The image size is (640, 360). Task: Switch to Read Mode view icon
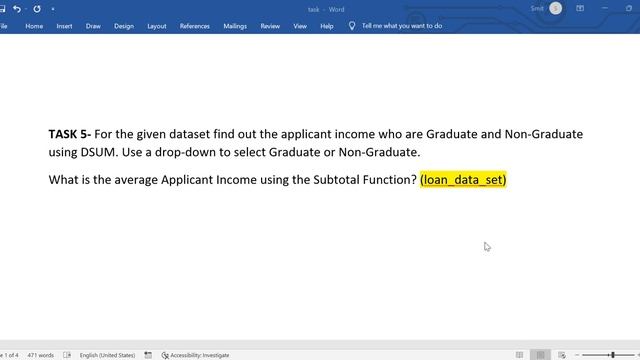[x=519, y=355]
